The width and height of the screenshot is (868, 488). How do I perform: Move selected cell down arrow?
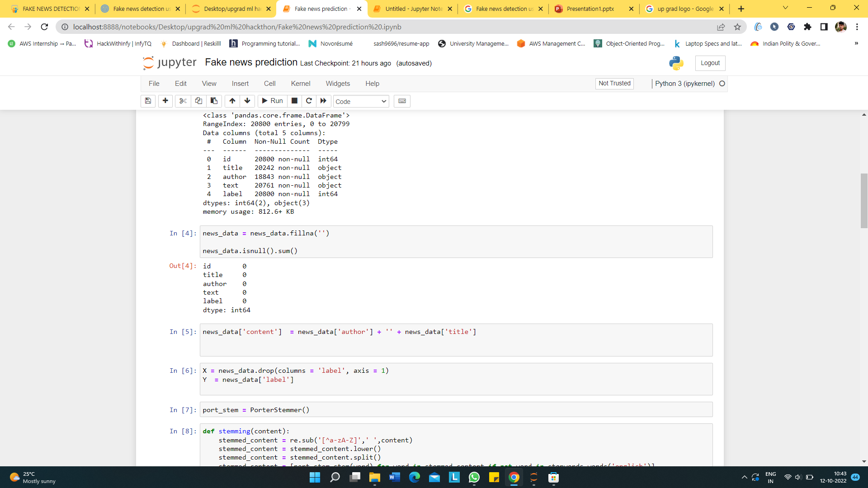coord(247,101)
